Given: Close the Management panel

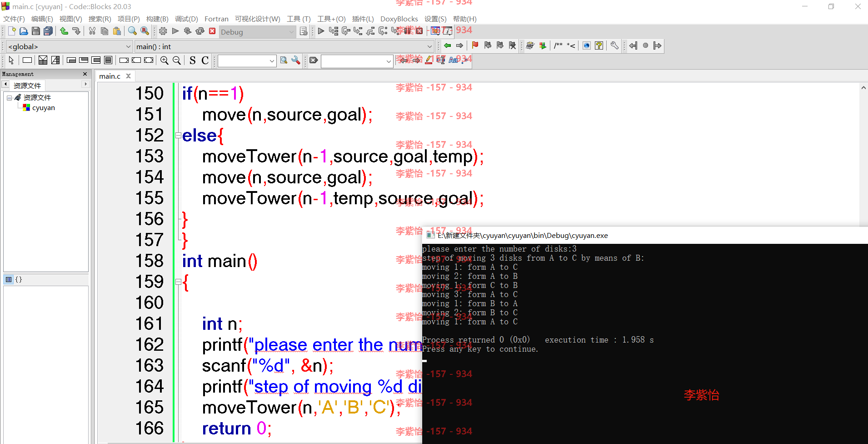Looking at the screenshot, I should [x=85, y=74].
